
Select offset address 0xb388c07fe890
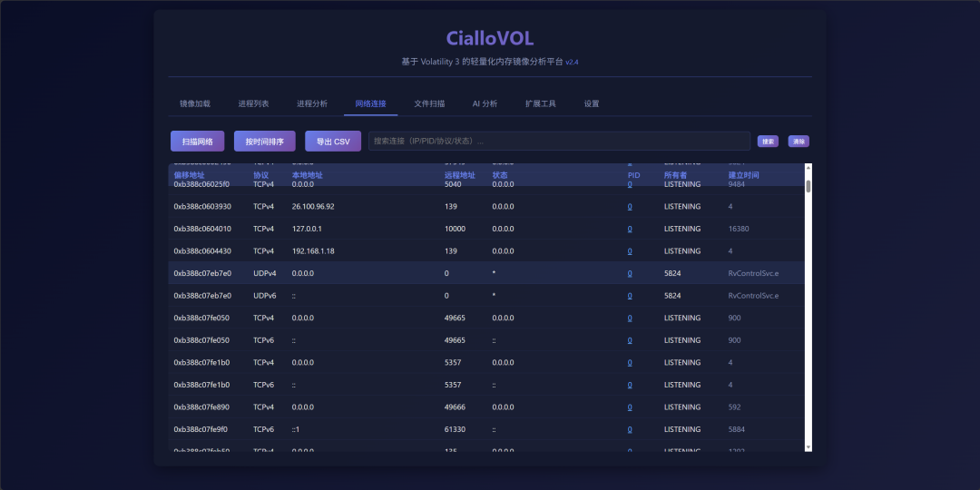pyautogui.click(x=201, y=407)
